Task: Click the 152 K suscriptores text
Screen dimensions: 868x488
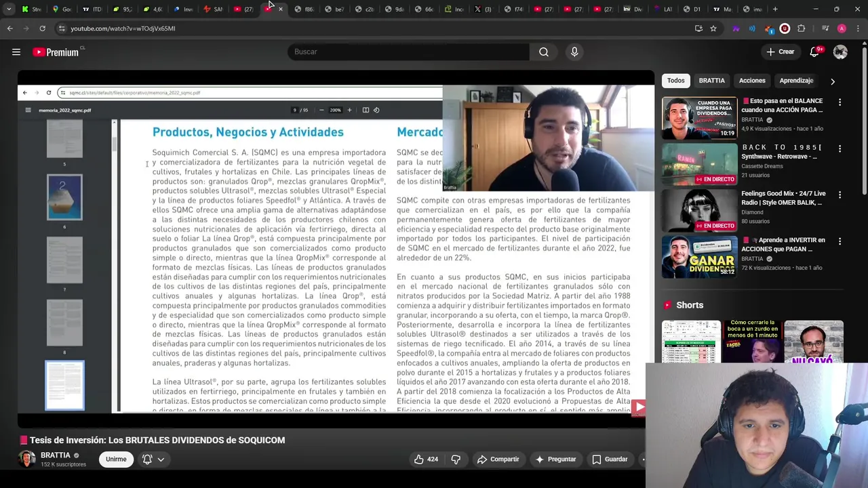Action: (63, 465)
